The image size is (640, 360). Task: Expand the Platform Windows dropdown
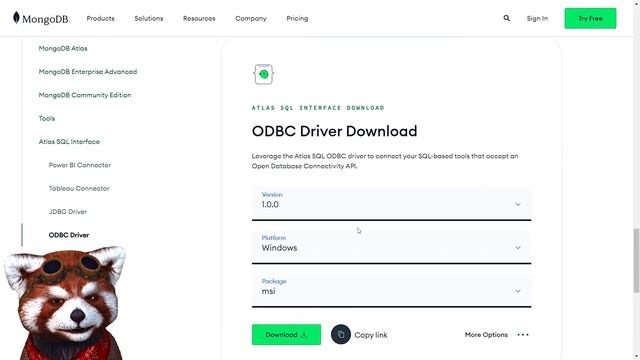tap(391, 247)
